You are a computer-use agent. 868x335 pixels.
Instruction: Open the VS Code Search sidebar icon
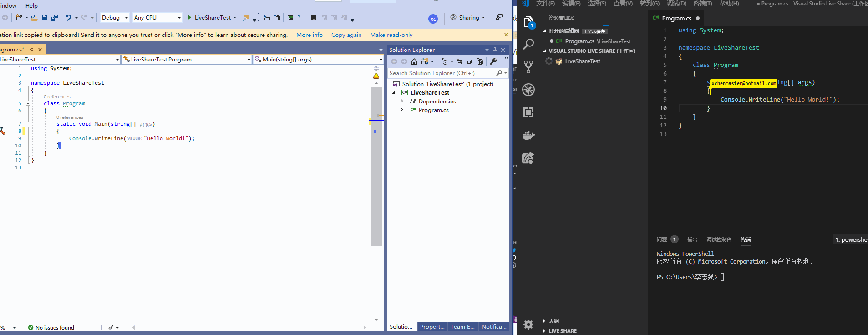click(x=528, y=44)
